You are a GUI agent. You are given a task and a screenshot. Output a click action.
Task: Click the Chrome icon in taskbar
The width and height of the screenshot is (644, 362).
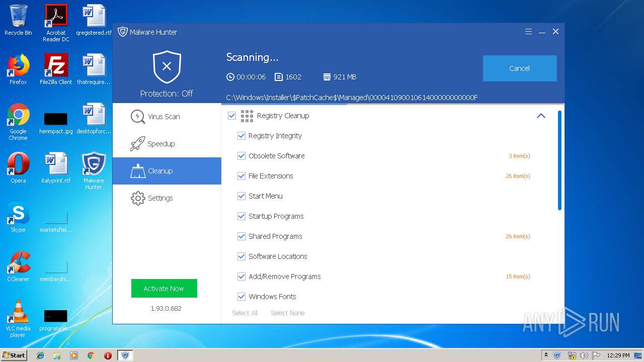tap(91, 355)
